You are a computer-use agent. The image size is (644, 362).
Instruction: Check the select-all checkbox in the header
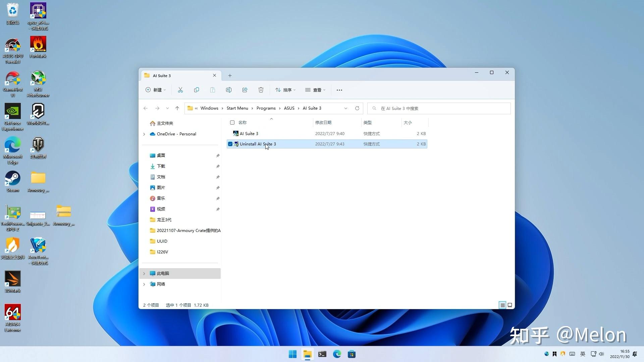[232, 123]
